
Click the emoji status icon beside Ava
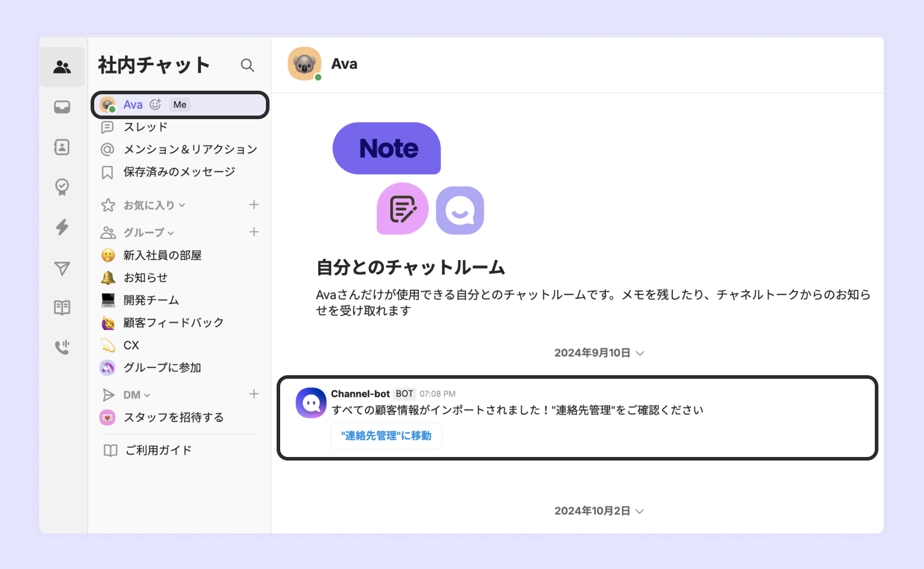tap(156, 104)
